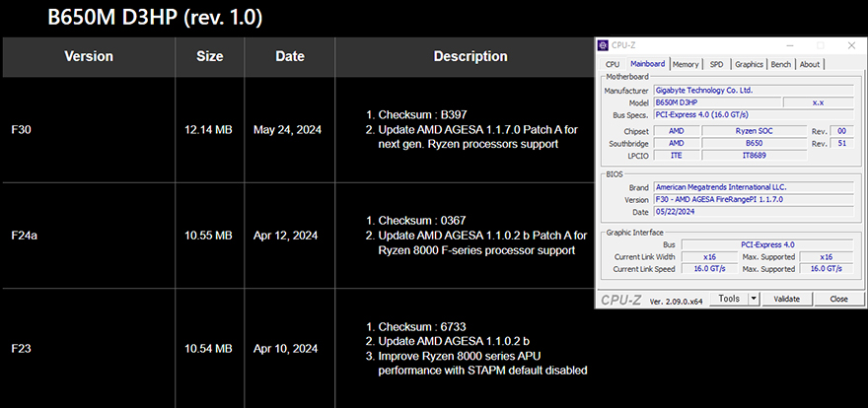Click the BIOS Brand American Megatrends field

click(754, 187)
